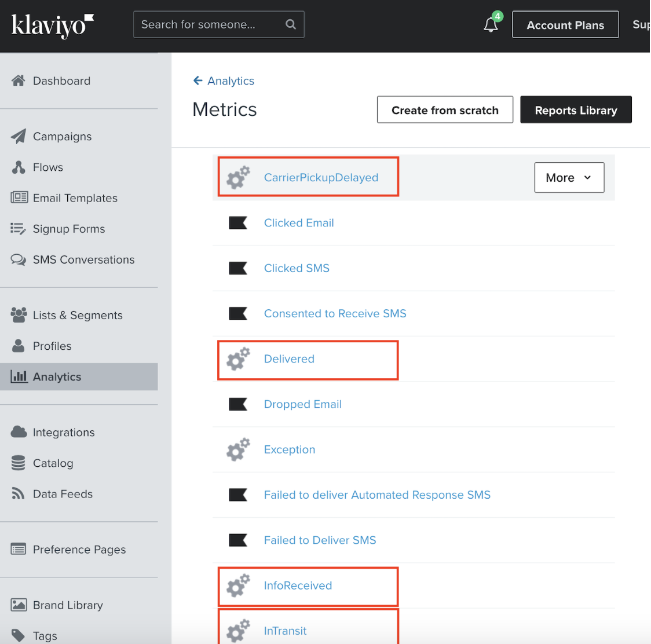Click the gear icon next to InTransit

(x=238, y=631)
